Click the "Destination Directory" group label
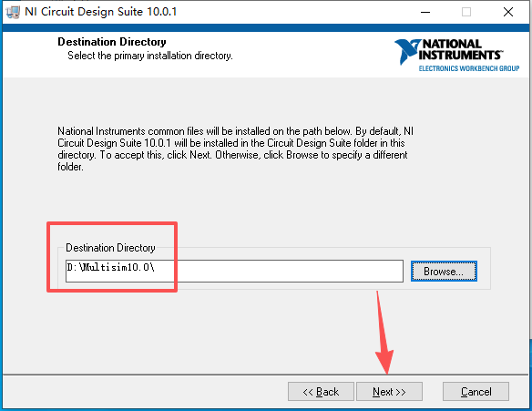This screenshot has height=411, width=532. (110, 248)
